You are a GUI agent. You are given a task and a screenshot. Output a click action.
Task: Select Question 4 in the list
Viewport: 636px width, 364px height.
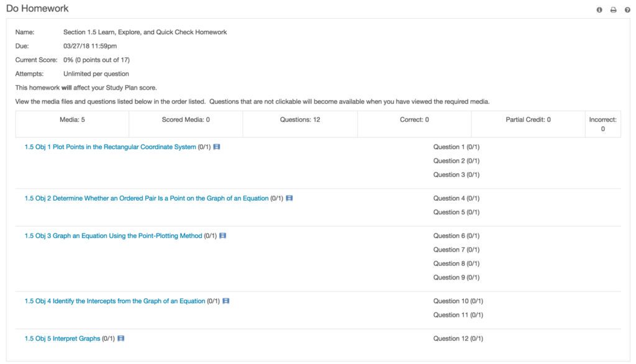456,198
